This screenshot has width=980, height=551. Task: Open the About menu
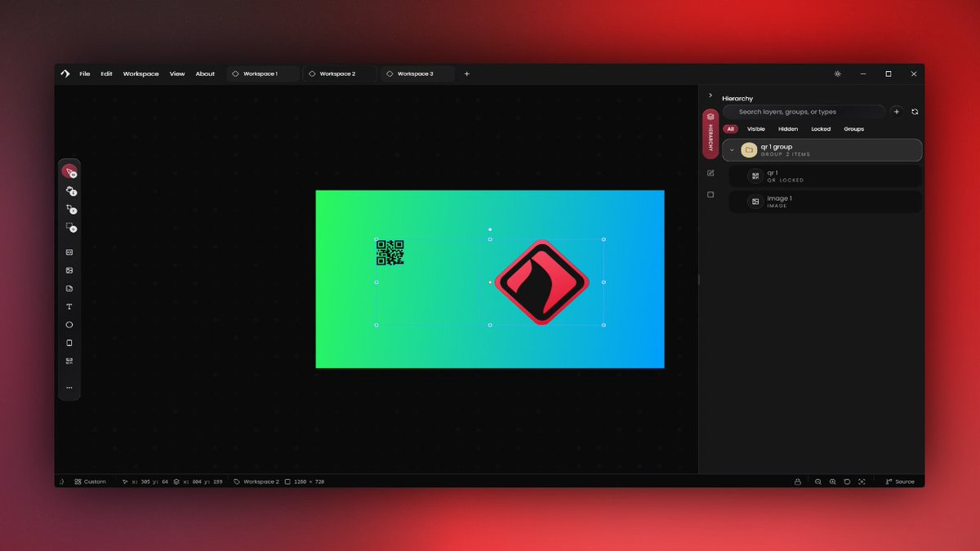click(x=205, y=73)
